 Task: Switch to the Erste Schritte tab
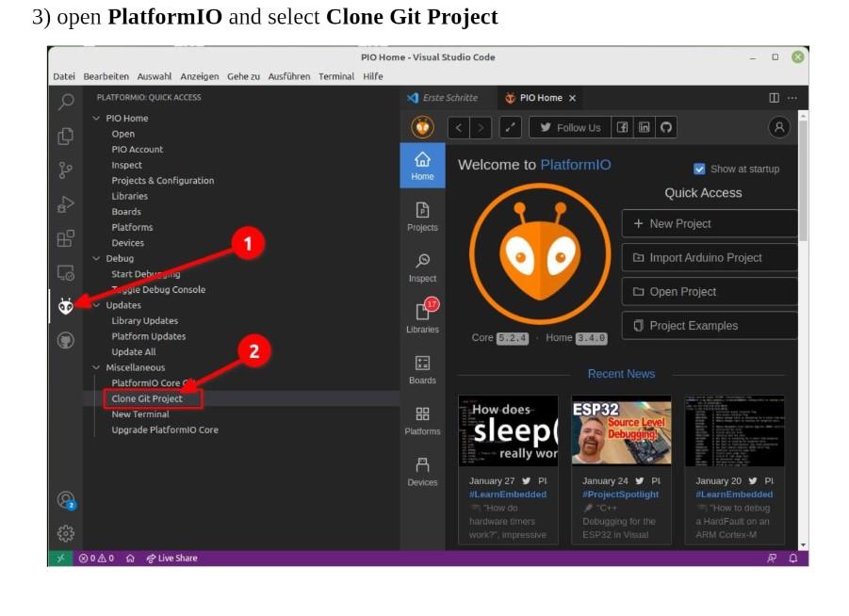point(443,98)
